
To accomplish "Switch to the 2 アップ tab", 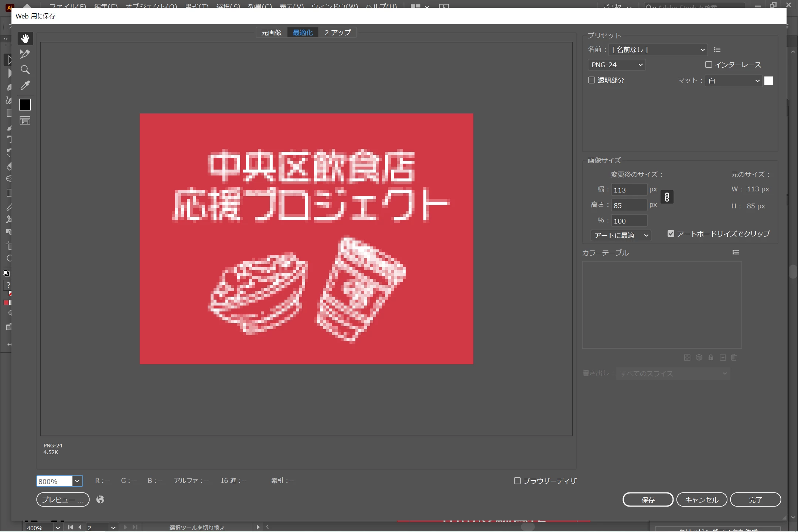I will coord(338,33).
